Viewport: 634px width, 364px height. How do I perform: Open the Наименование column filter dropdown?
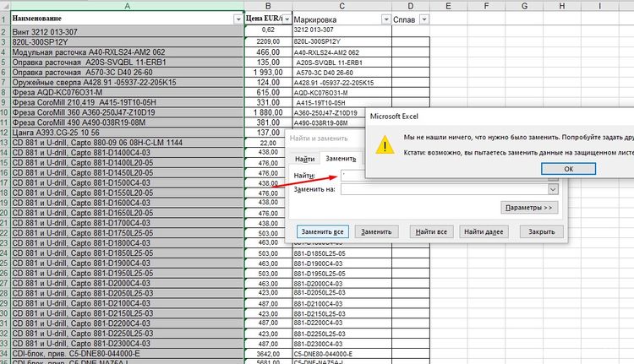coord(238,19)
